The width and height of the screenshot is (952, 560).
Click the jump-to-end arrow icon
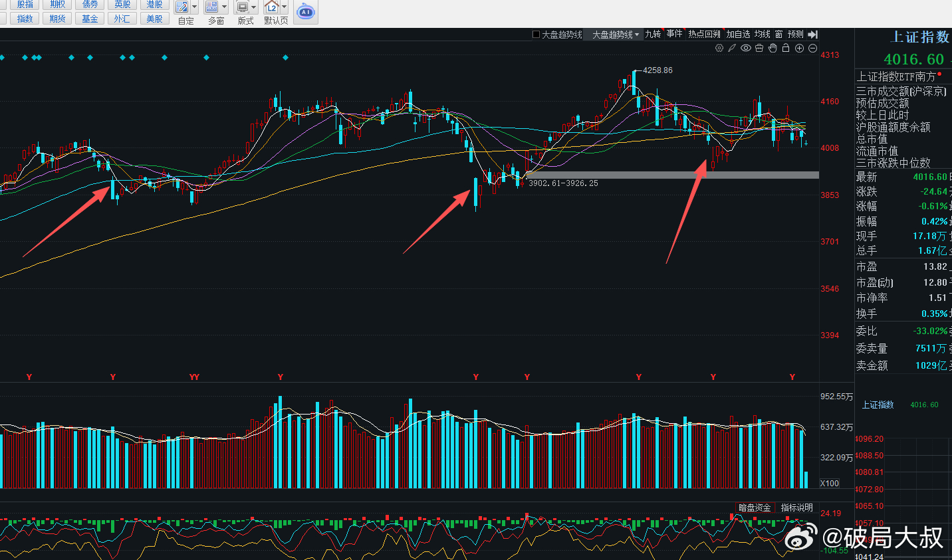(813, 34)
